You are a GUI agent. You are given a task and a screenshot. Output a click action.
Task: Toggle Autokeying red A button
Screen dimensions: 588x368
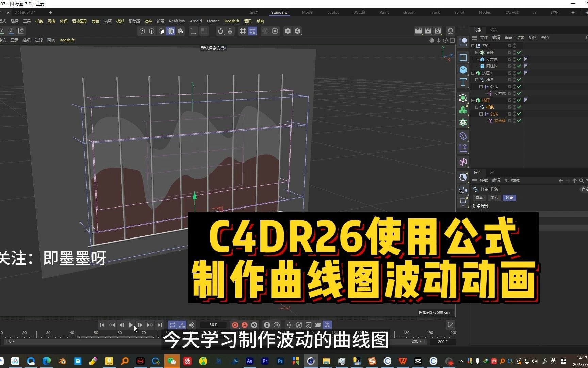[x=245, y=325]
